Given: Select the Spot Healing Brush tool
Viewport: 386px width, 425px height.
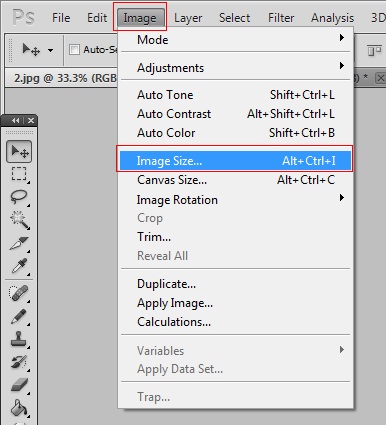Looking at the screenshot, I should pos(19,293).
